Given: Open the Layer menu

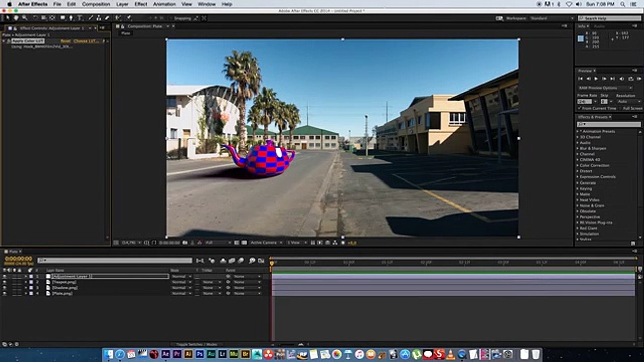Looking at the screenshot, I should click(x=122, y=4).
